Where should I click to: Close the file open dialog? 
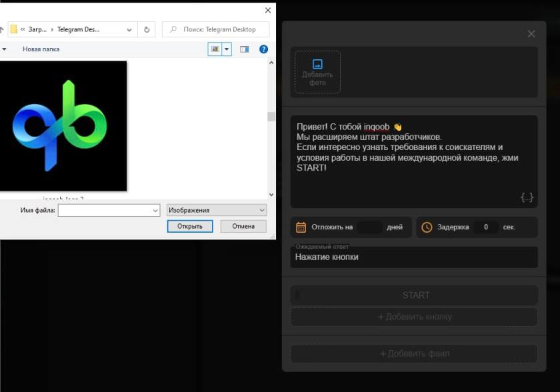[x=268, y=11]
